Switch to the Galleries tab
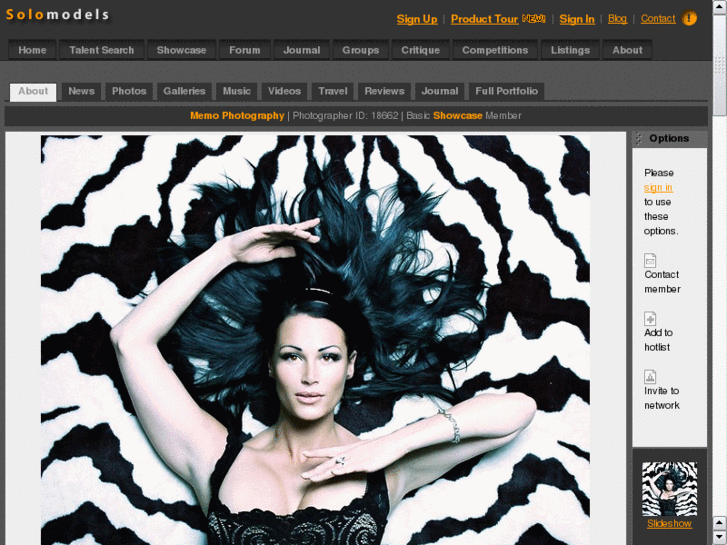The height and width of the screenshot is (545, 727). [184, 91]
